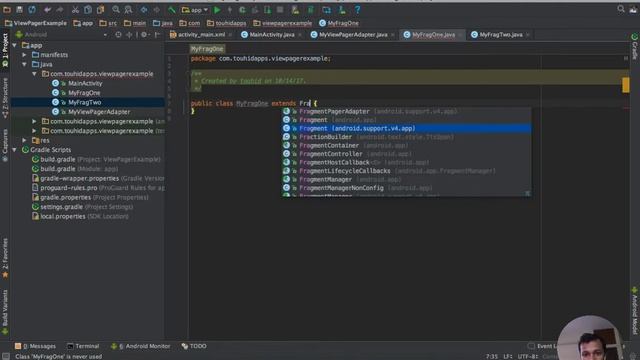Click the UTF-8 encoding in status bar
This screenshot has width=640, height=360.
528,356
